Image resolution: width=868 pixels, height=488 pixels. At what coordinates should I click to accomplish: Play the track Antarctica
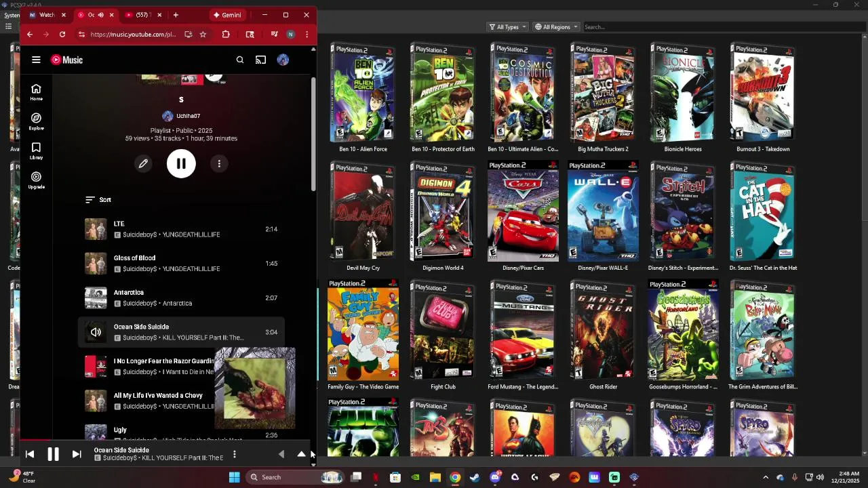tap(181, 298)
